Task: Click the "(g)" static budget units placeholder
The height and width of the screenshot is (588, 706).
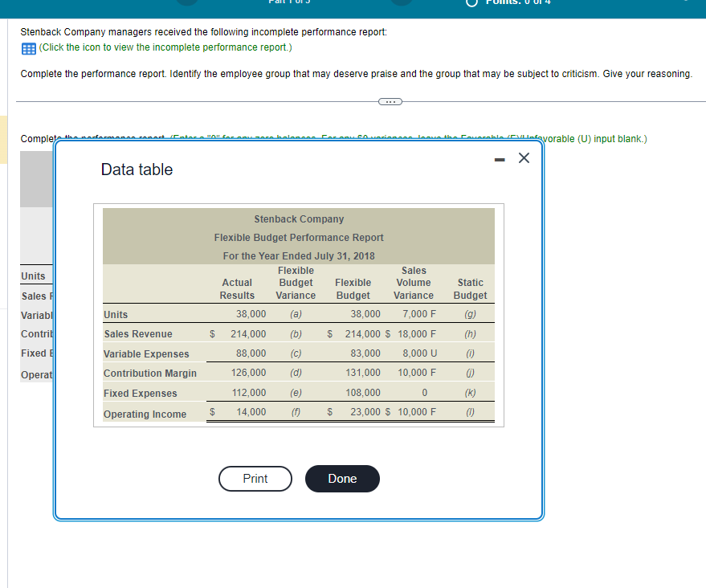Action: pos(470,314)
